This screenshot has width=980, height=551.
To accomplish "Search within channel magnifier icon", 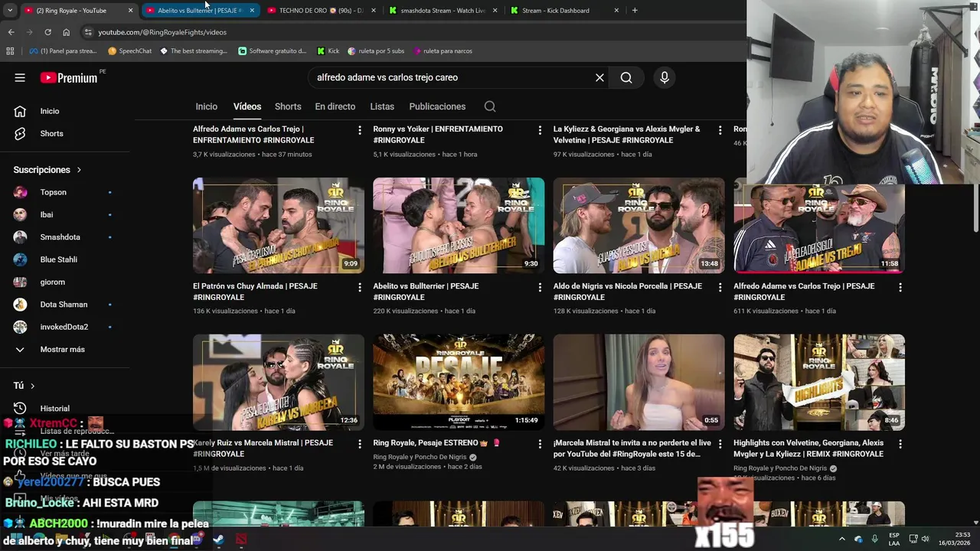I will point(490,106).
